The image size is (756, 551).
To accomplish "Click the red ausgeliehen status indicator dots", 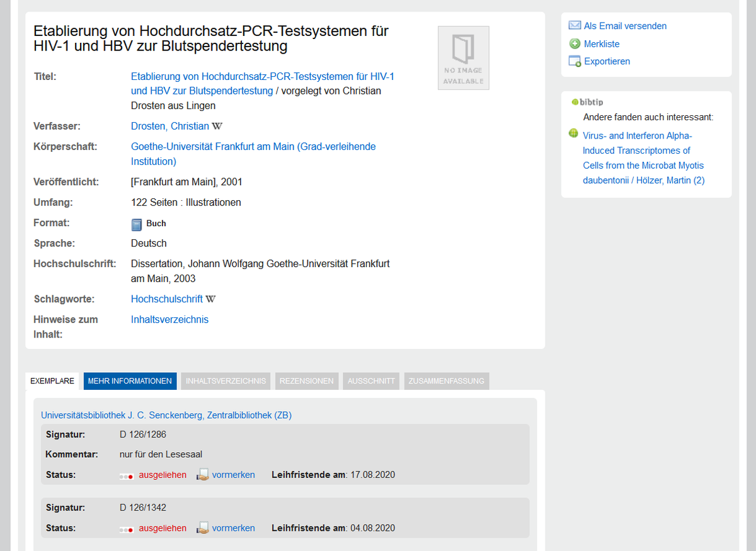I will tap(126, 475).
